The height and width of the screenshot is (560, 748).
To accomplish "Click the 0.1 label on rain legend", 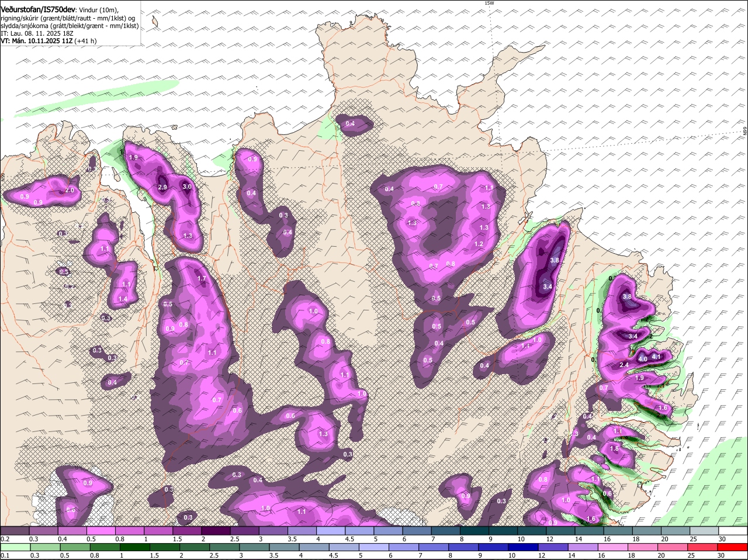I will pyautogui.click(x=5, y=555).
